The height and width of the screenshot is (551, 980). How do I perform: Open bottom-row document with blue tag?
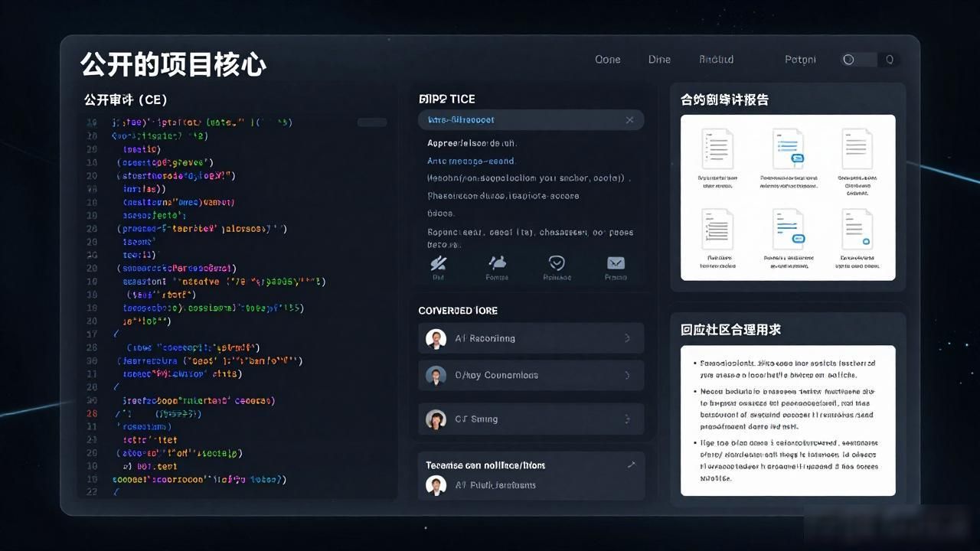[x=788, y=229]
